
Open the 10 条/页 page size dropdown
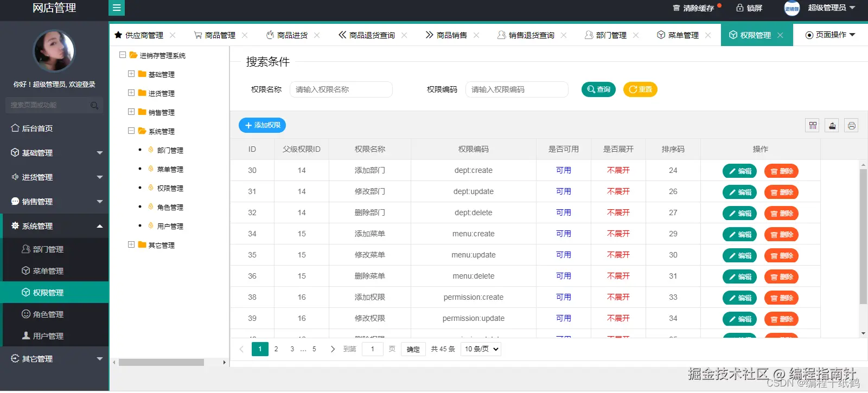pyautogui.click(x=481, y=349)
